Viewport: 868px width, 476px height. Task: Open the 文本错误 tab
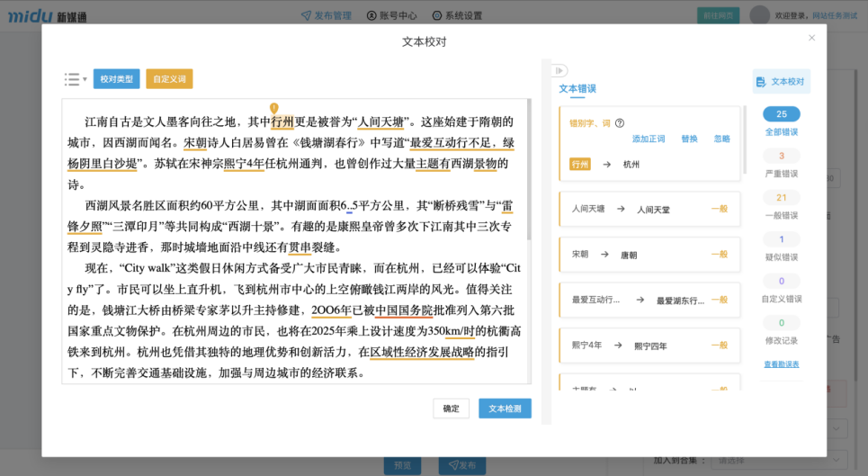pos(577,88)
